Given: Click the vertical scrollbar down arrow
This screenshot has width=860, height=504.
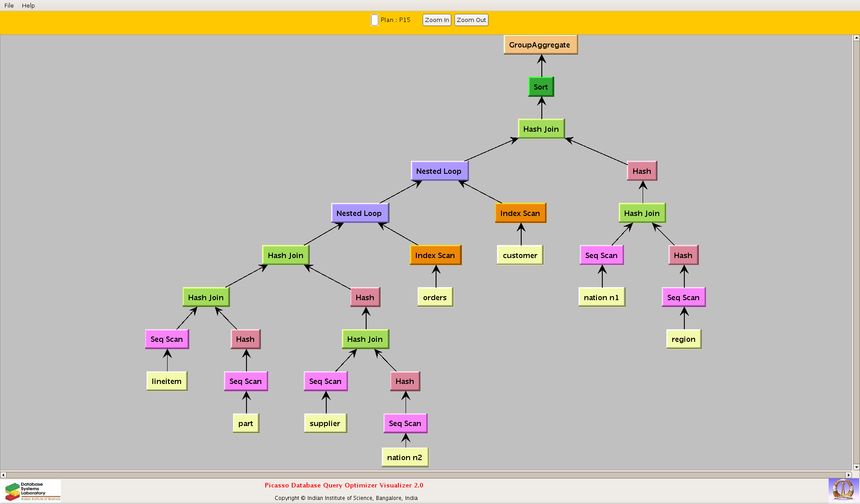Looking at the screenshot, I should coord(856,467).
